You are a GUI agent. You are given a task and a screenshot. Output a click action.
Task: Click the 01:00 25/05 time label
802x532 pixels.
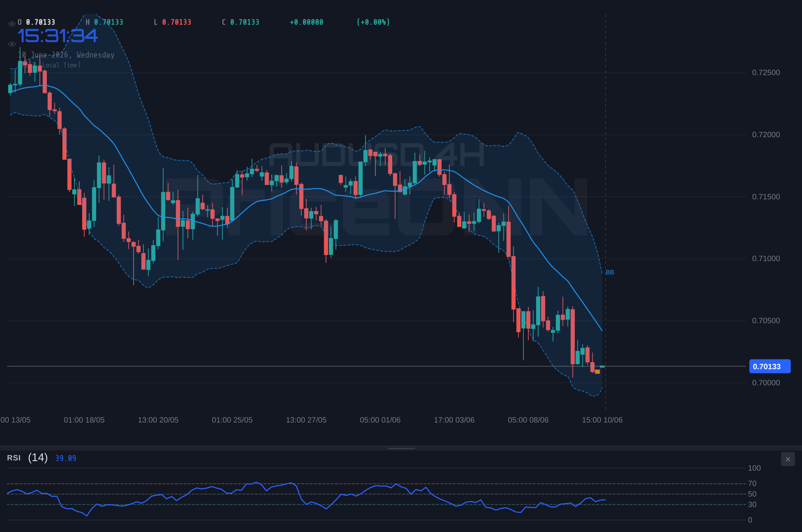point(232,420)
